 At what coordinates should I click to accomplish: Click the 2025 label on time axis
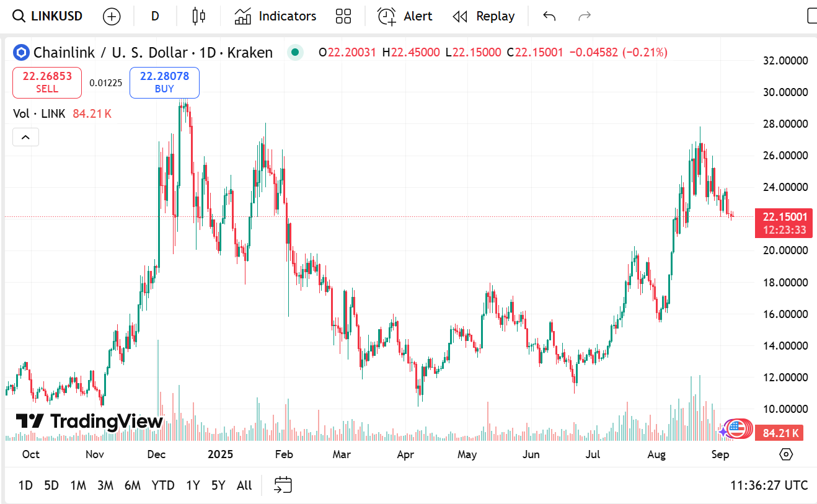tap(220, 454)
